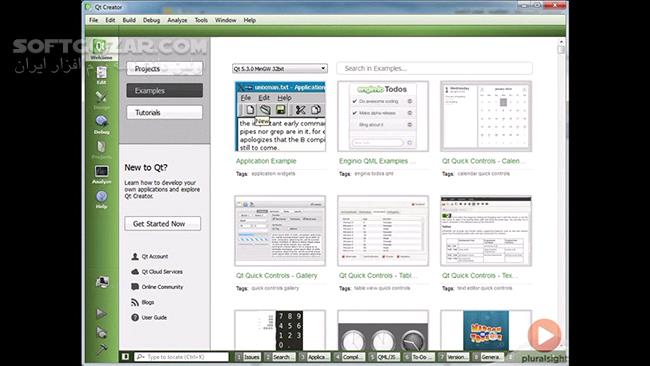Screen dimensions: 650x366
Task: Expand the Qt 5.3.0 MinGW 32bit dropdown
Action: (280, 68)
